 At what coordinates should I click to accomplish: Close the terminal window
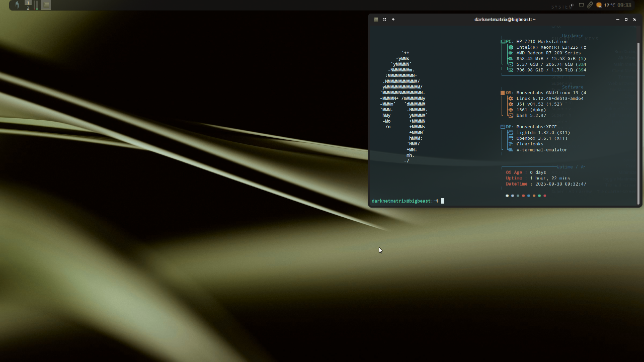(634, 20)
